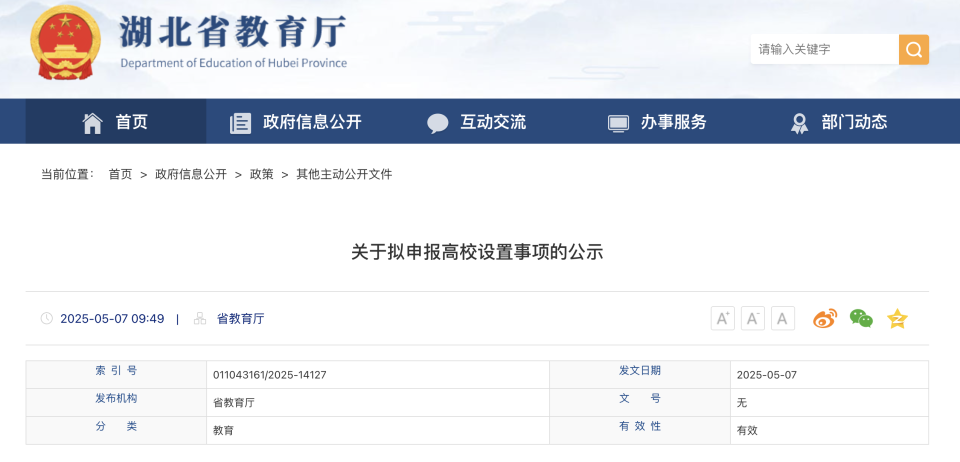Open the 部门动态 navigation menu
Viewport: 960px width, 462px height.
tap(838, 121)
